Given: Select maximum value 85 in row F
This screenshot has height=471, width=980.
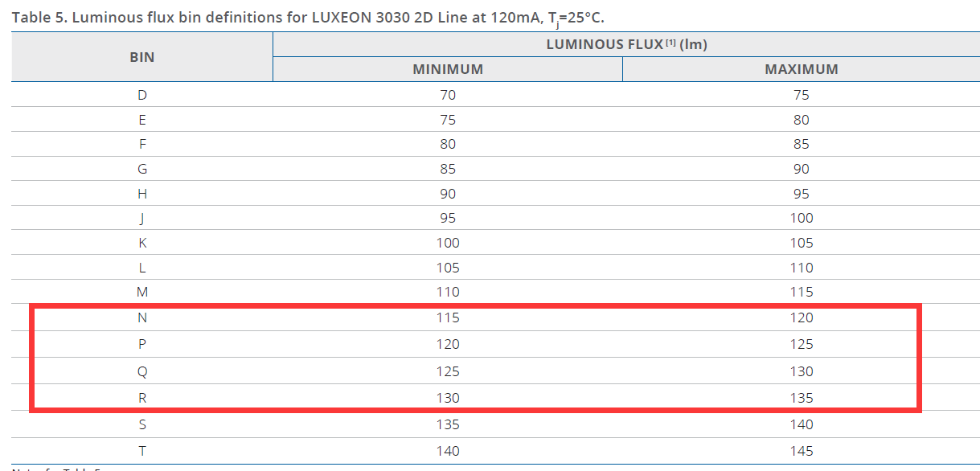Looking at the screenshot, I should click(x=802, y=144).
